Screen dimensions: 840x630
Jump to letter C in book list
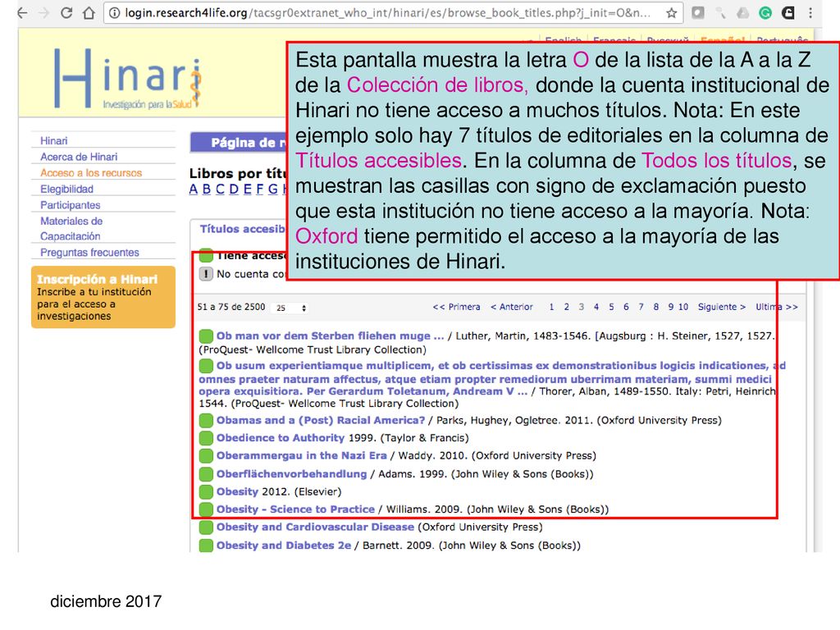click(x=220, y=189)
